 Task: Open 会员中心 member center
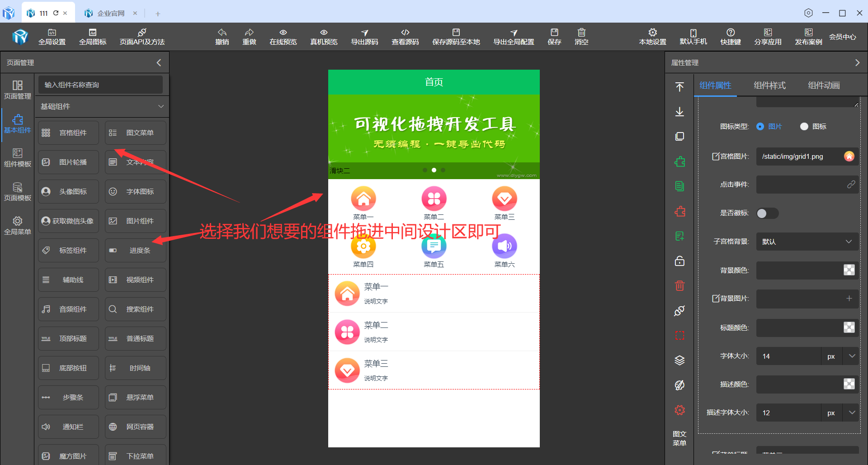[843, 37]
